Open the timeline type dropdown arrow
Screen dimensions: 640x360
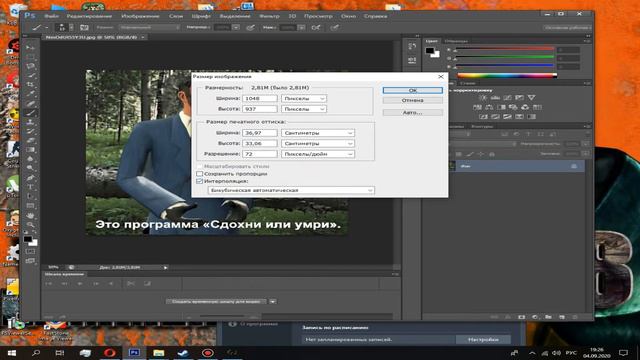(273, 302)
